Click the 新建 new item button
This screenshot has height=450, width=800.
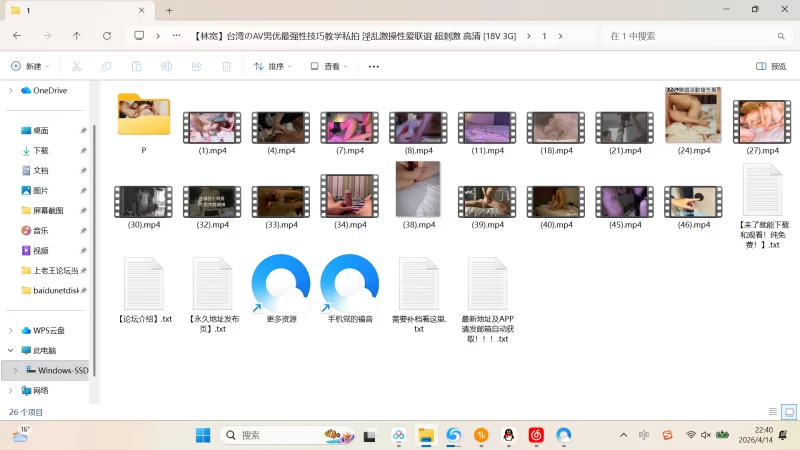click(32, 66)
